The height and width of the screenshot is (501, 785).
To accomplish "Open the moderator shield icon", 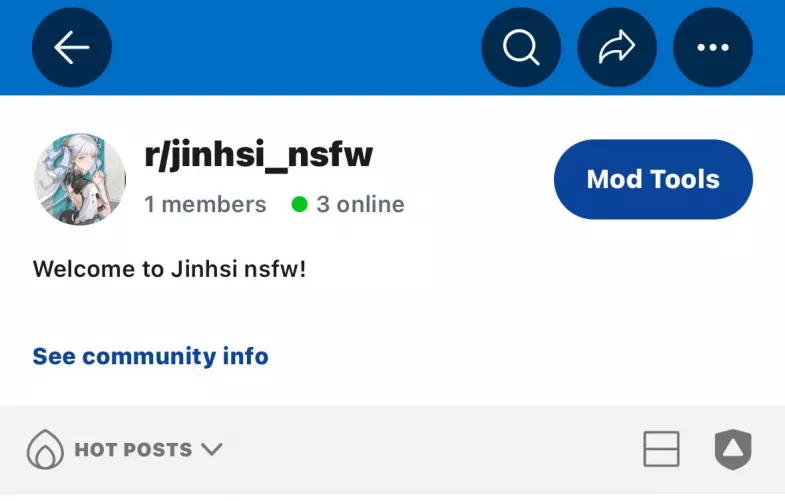I will (733, 449).
